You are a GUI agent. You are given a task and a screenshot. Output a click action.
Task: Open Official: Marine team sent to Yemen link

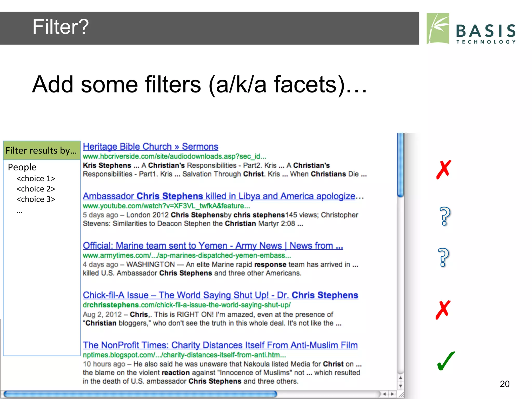pos(213,245)
